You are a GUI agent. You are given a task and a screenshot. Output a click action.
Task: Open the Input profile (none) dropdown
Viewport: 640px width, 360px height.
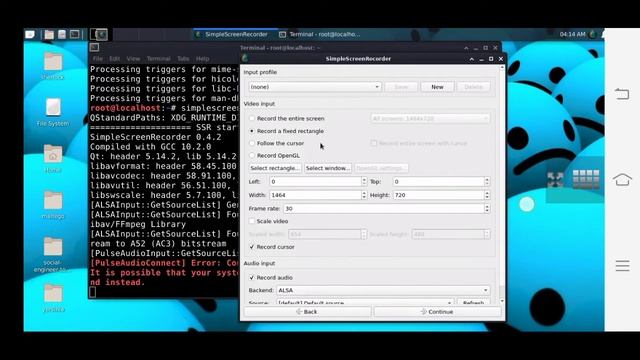tap(315, 87)
